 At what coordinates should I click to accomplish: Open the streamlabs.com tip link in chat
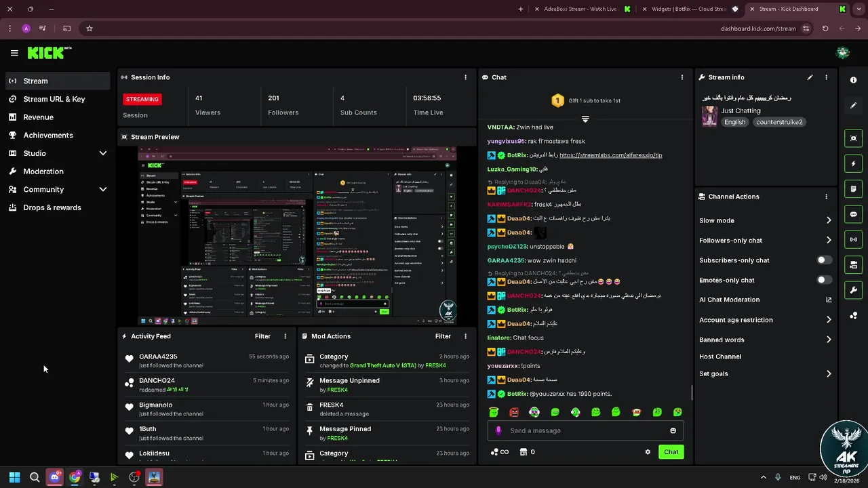pyautogui.click(x=610, y=155)
